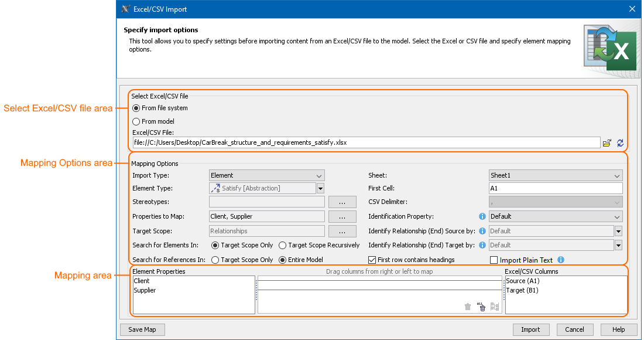Click info icon next to Import Plain Text
Viewport: 644px width, 340px height.
click(x=561, y=260)
